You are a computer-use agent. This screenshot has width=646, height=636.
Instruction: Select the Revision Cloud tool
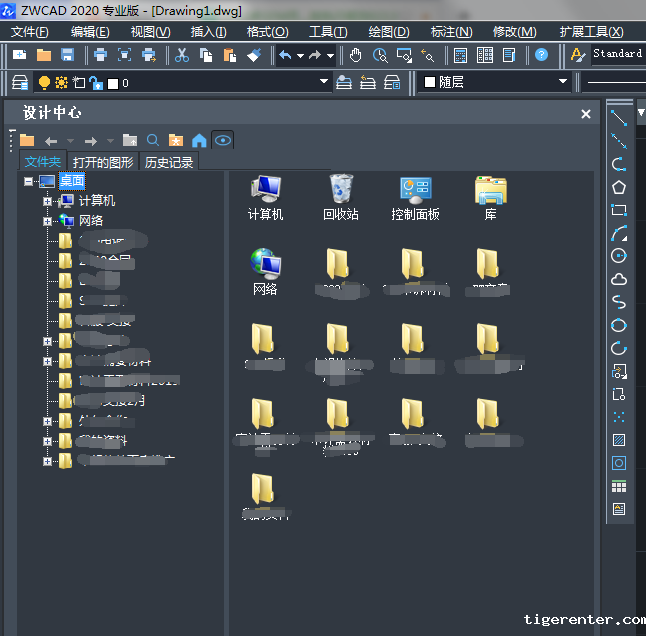(x=618, y=279)
